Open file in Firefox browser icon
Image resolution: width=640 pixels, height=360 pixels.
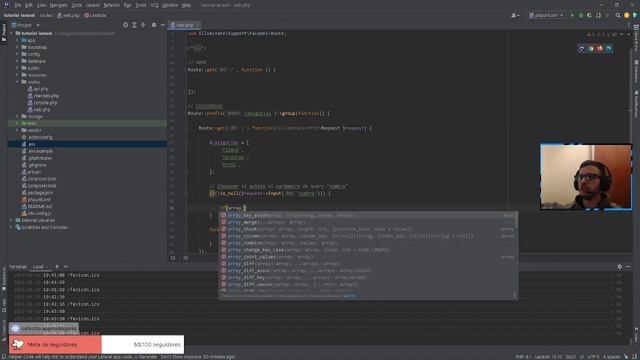point(600,49)
